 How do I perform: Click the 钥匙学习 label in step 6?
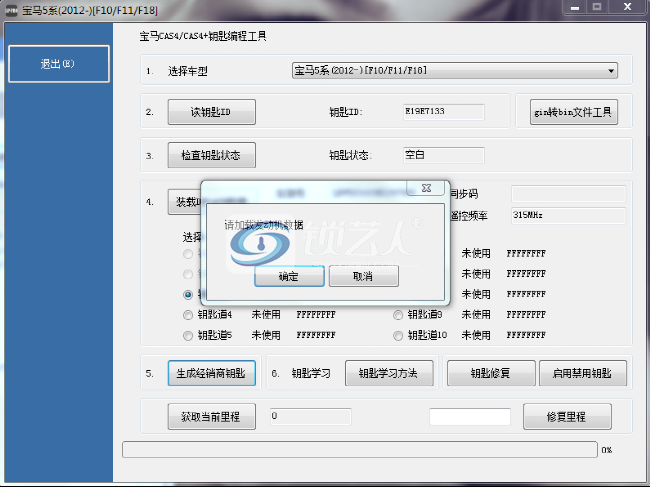click(x=311, y=373)
